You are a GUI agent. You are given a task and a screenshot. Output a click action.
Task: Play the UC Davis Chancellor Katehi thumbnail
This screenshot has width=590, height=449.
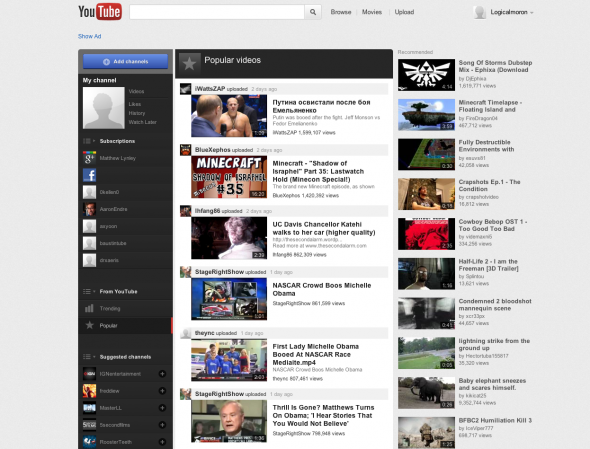point(229,238)
